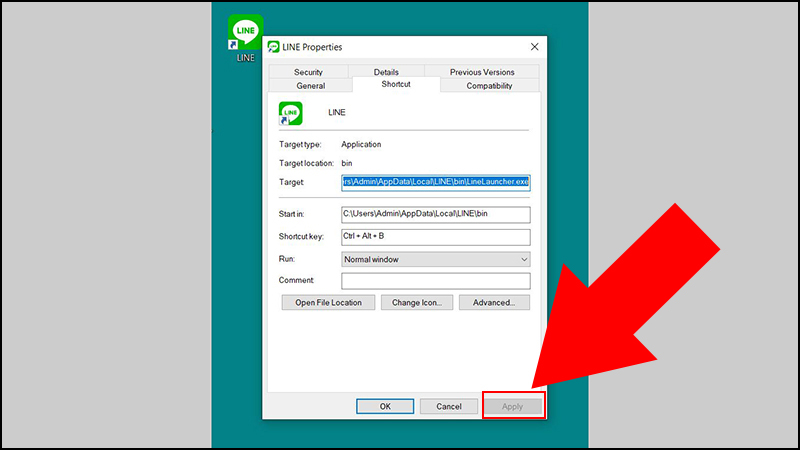Click the Open File Location button
Viewport: 800px width, 450px height.
[x=328, y=303]
